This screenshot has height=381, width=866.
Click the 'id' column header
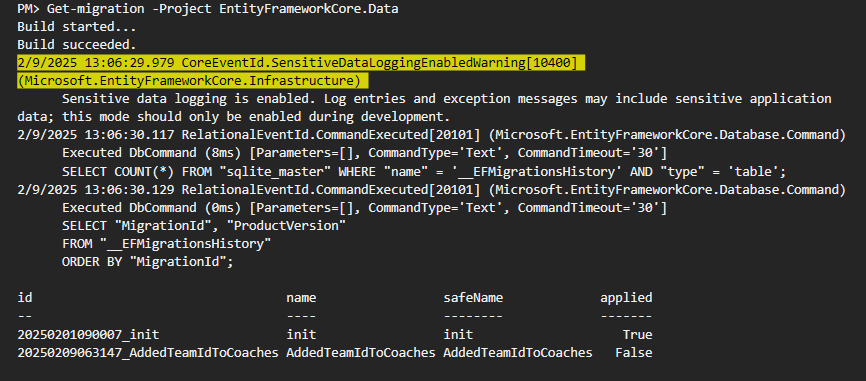coord(25,298)
